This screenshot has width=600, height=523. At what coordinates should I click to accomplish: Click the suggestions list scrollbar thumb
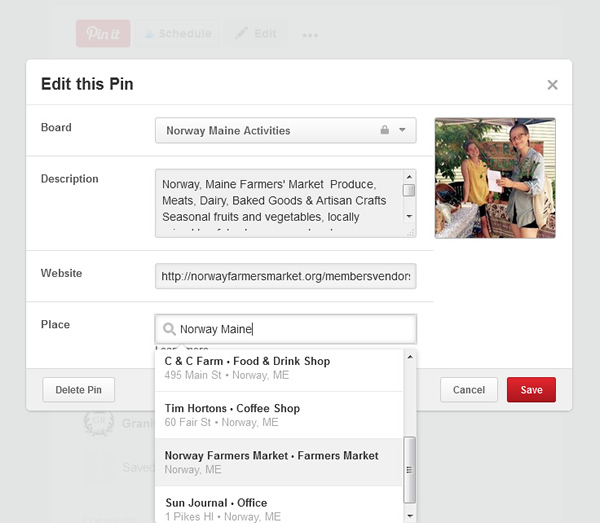410,470
